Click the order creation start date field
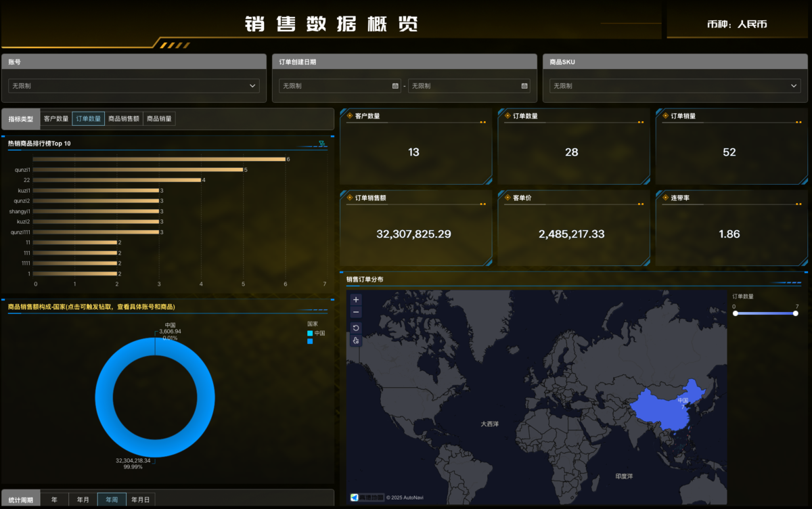 coord(336,86)
